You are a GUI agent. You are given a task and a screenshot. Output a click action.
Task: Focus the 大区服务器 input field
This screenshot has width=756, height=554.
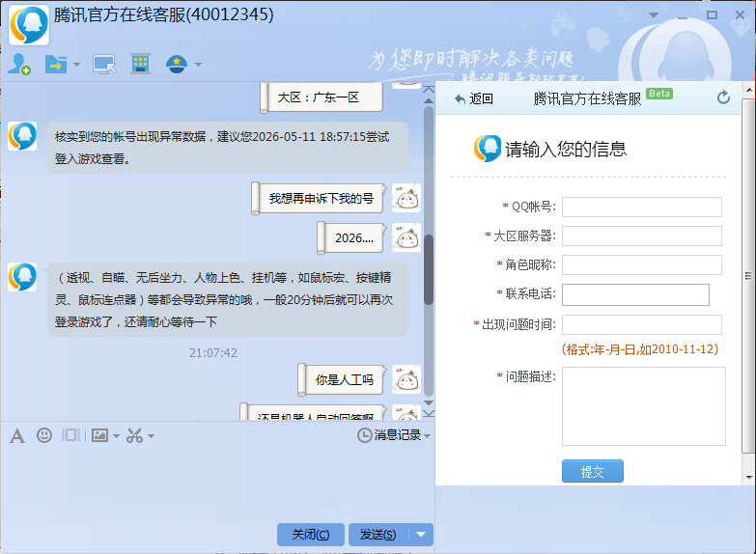pos(642,235)
